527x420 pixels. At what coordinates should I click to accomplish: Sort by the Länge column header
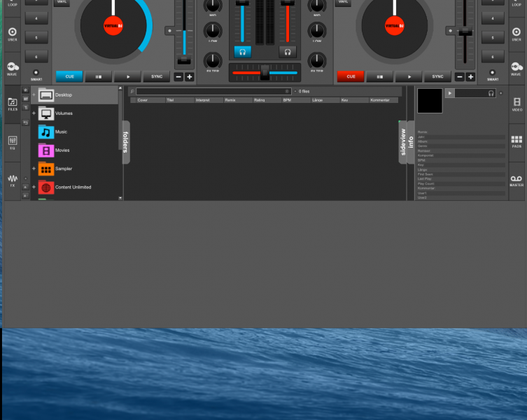pos(325,100)
